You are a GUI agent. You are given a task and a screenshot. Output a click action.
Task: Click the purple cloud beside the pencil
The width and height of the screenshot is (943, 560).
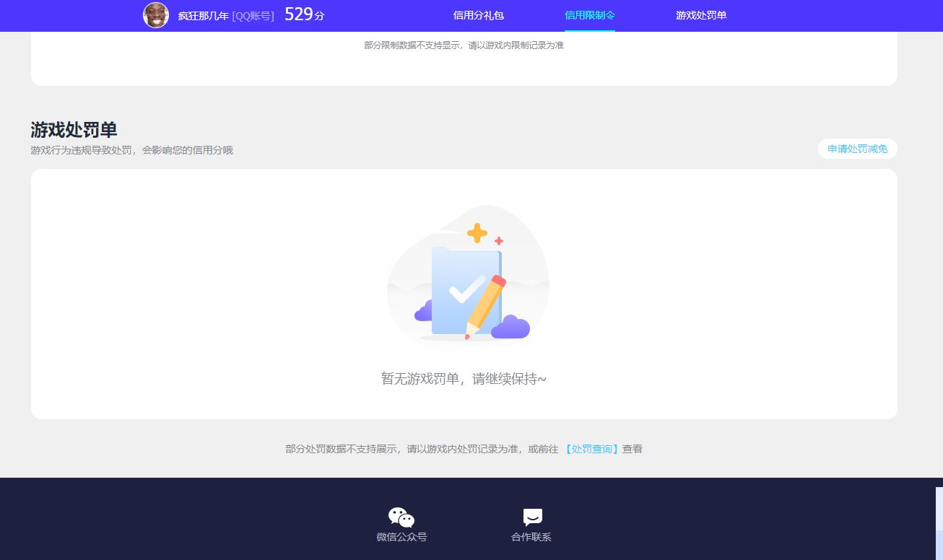tap(510, 328)
